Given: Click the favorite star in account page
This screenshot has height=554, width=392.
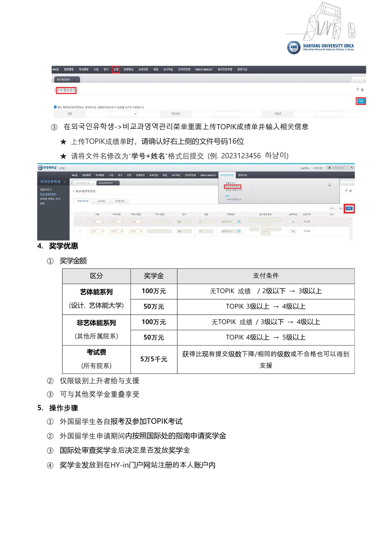Looking at the screenshot, I should click(362, 90).
